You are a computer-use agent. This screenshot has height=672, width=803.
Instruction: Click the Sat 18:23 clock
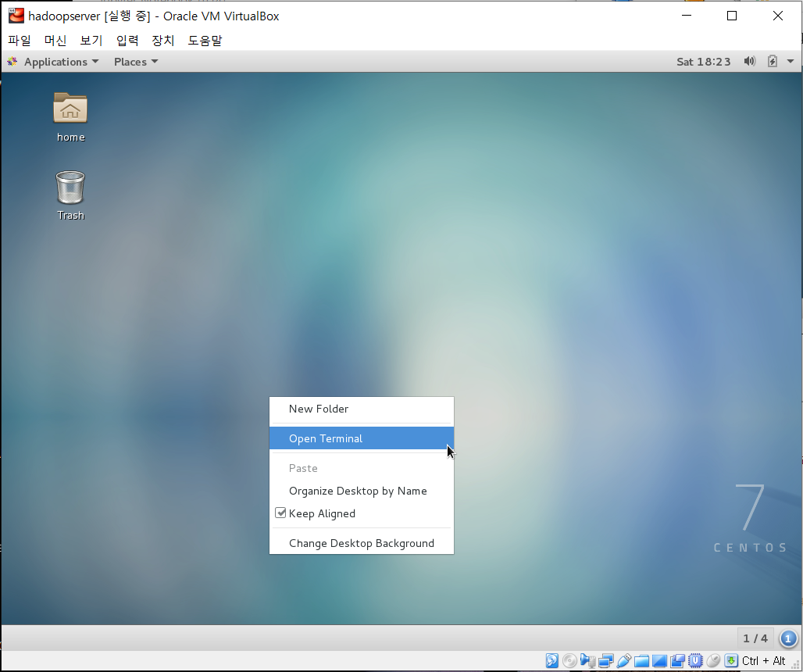click(704, 62)
